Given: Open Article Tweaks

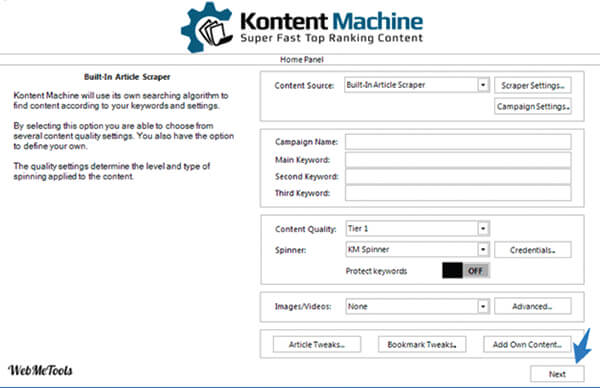Looking at the screenshot, I should 317,344.
